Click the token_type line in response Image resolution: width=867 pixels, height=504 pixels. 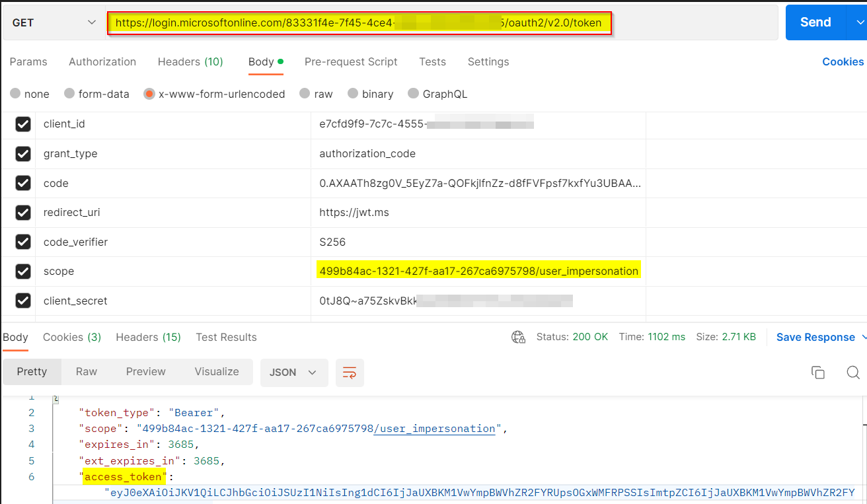pos(152,413)
